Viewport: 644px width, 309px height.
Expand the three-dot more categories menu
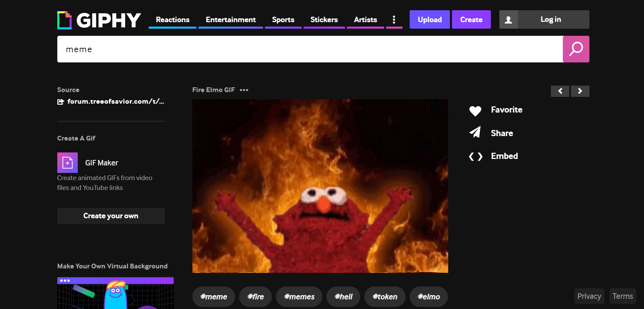(394, 19)
